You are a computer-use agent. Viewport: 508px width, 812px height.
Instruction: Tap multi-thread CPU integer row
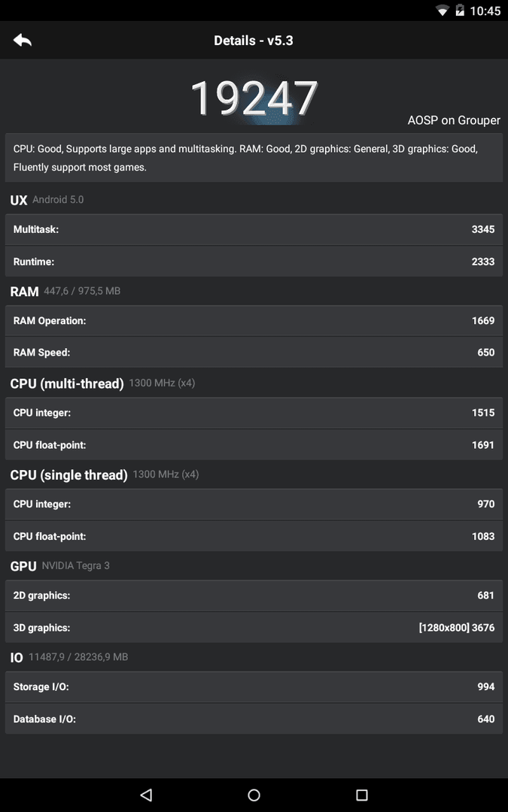click(254, 413)
